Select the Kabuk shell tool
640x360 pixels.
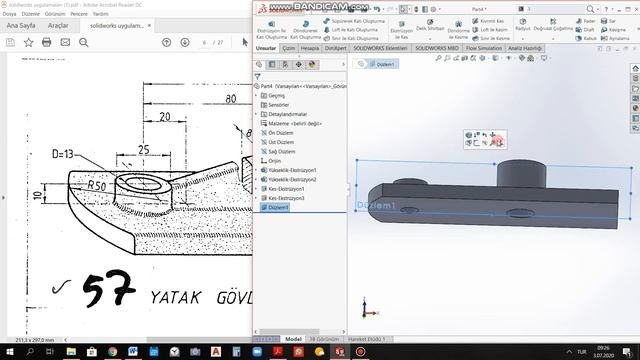point(586,38)
